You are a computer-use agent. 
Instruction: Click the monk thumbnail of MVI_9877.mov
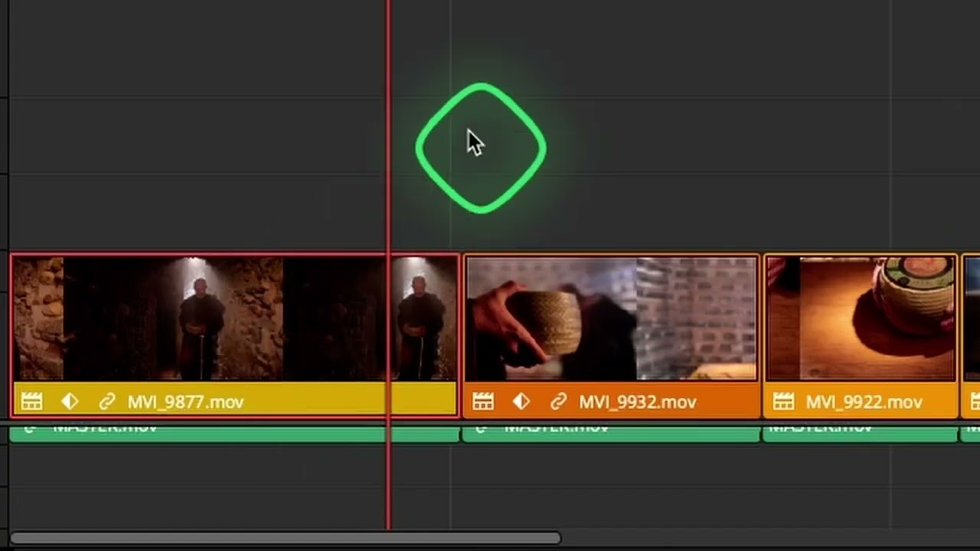click(234, 319)
